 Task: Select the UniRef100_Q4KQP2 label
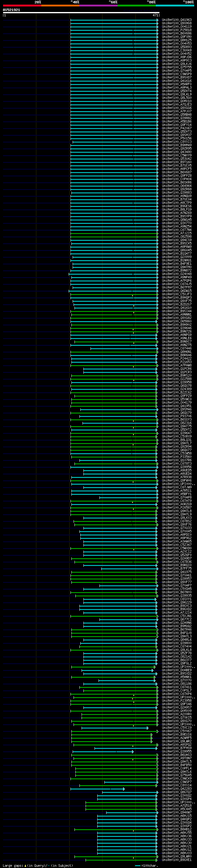tap(177, 819)
